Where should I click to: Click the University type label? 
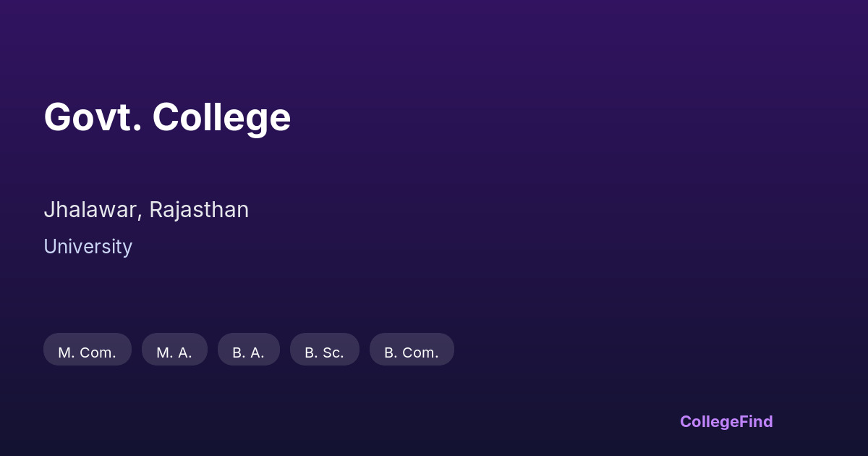coord(88,247)
